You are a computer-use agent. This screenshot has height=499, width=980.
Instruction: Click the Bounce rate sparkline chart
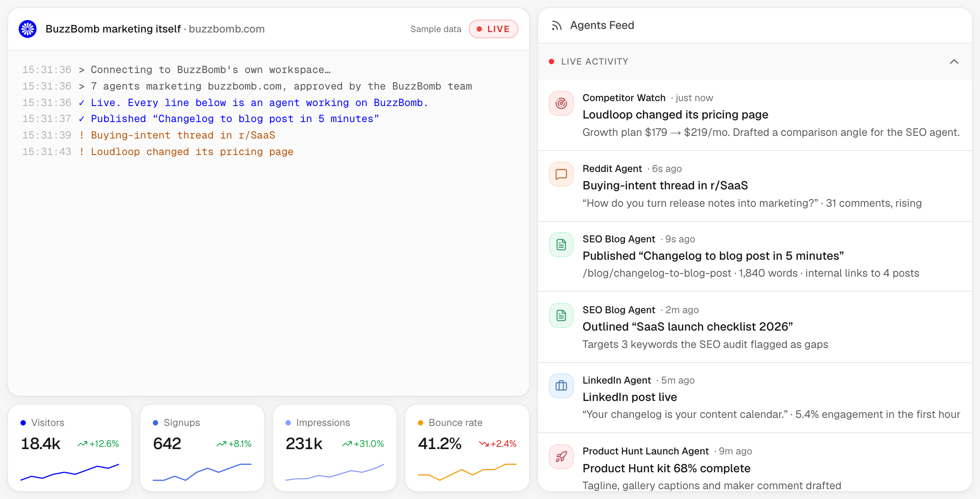click(x=467, y=472)
